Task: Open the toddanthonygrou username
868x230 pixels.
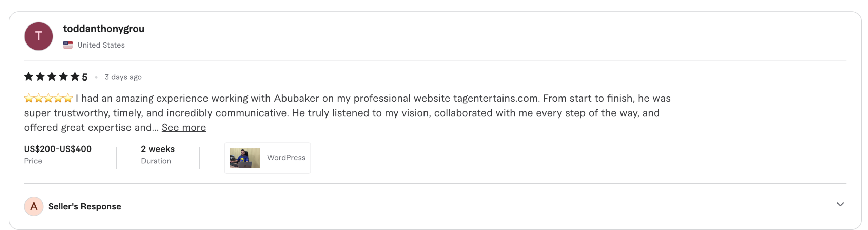Action: pyautogui.click(x=103, y=29)
